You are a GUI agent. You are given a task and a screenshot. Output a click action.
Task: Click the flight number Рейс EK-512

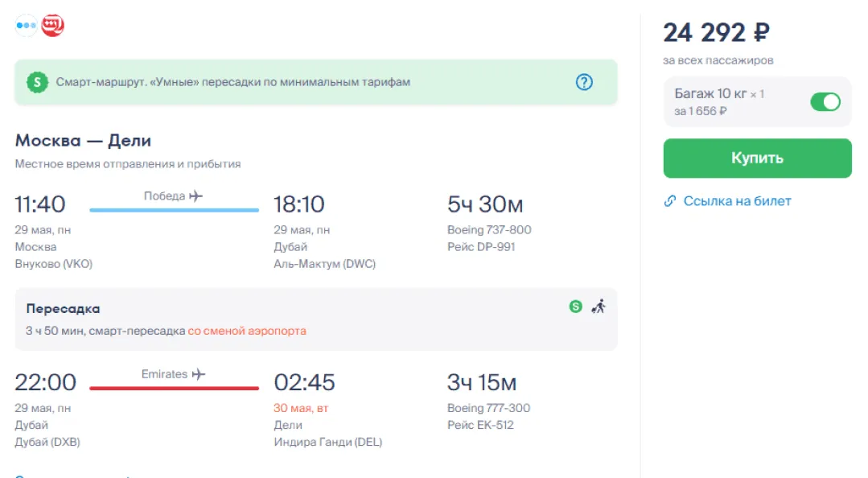(x=480, y=425)
